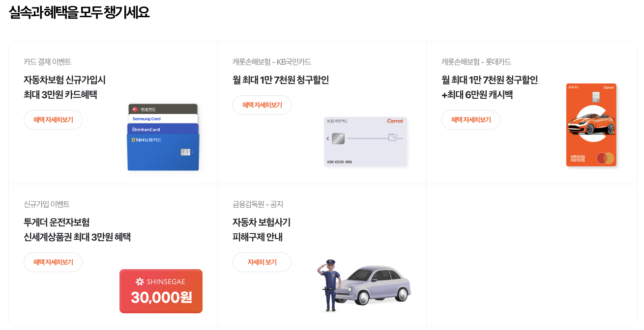Click the orange 롯데카드 Carrot card image

pyautogui.click(x=591, y=125)
